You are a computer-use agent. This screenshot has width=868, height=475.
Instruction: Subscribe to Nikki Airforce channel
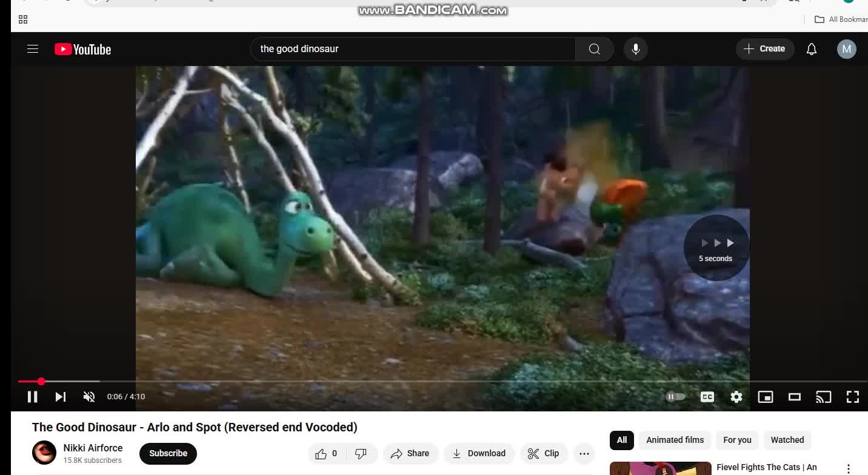coord(168,453)
